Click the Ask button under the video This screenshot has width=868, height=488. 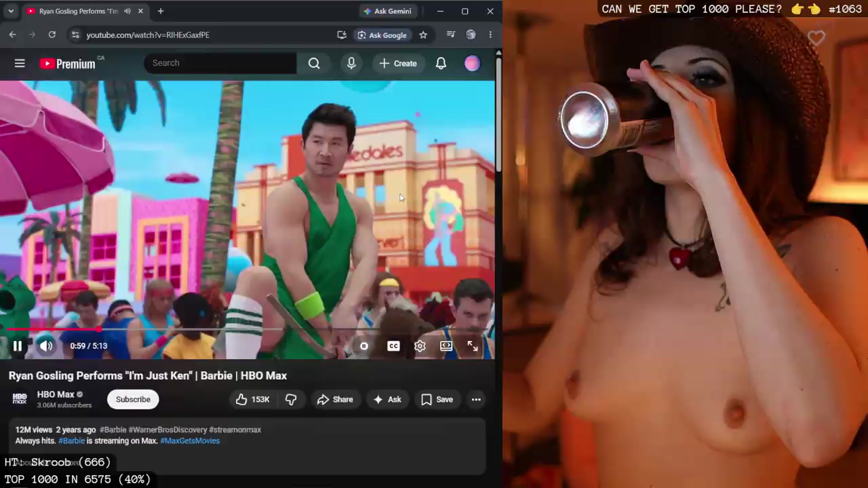point(387,399)
